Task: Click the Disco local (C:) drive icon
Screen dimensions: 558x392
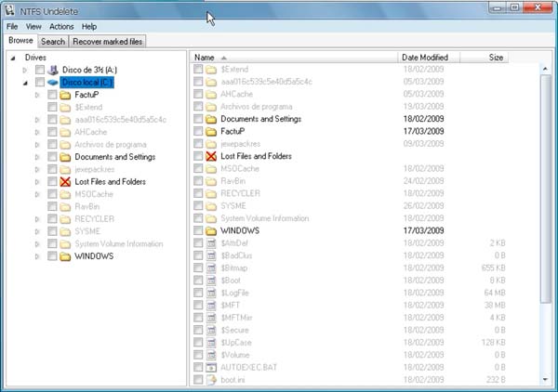Action: (53, 83)
